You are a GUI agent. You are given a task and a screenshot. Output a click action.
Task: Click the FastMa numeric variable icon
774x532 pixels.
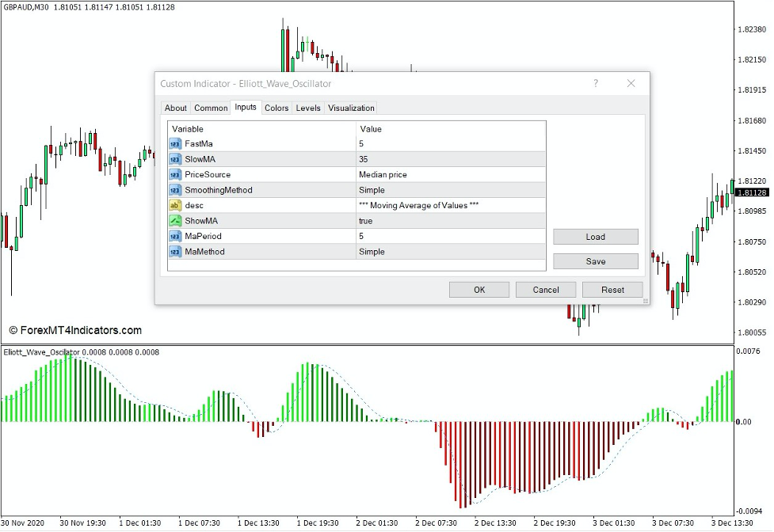[x=173, y=143]
